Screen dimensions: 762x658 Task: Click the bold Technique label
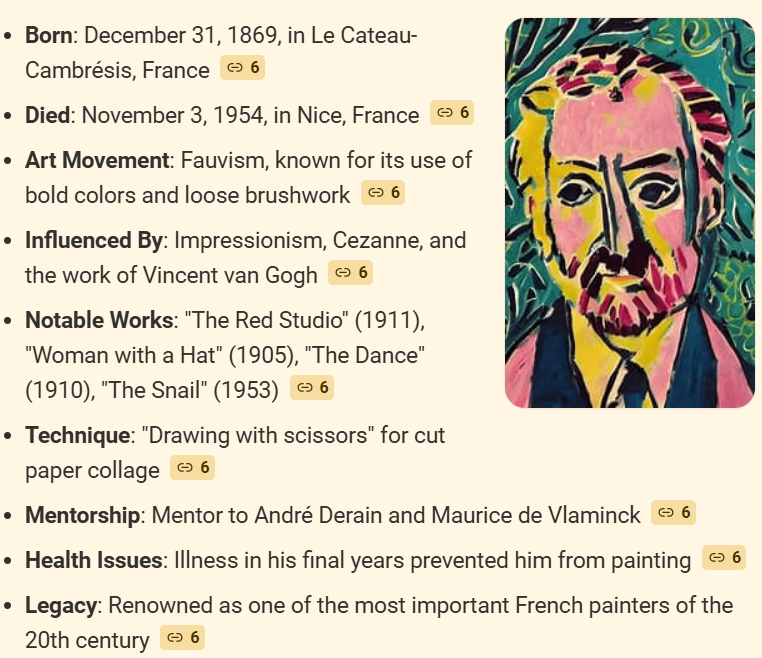[x=78, y=436]
